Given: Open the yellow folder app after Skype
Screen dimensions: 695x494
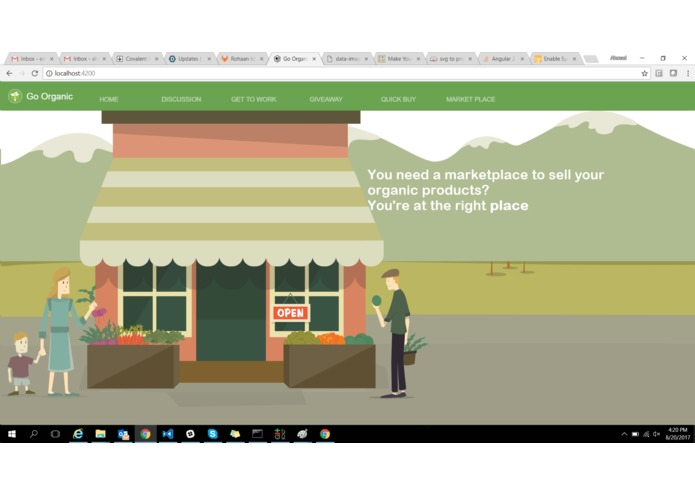Looking at the screenshot, I should 235,434.
